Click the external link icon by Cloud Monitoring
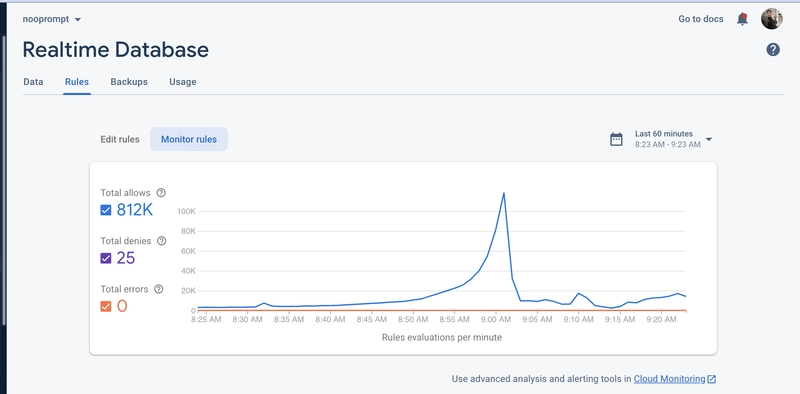800x394 pixels. pyautogui.click(x=712, y=379)
